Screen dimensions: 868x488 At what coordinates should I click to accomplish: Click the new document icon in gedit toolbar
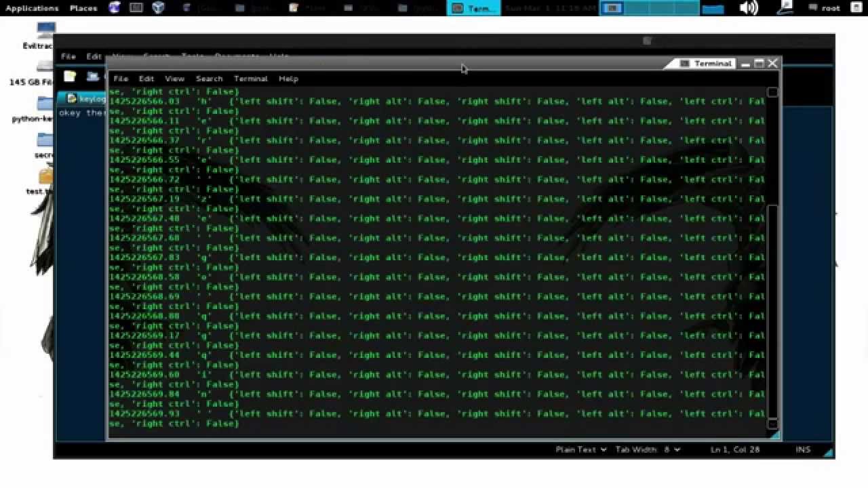(x=70, y=77)
